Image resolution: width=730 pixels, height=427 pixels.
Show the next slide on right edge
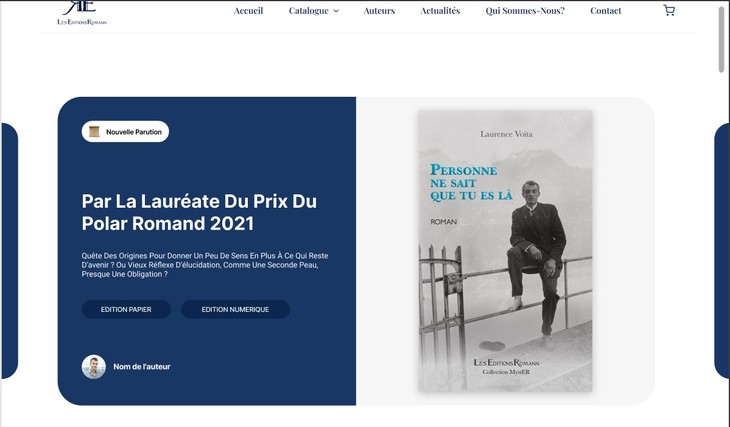tap(722, 251)
